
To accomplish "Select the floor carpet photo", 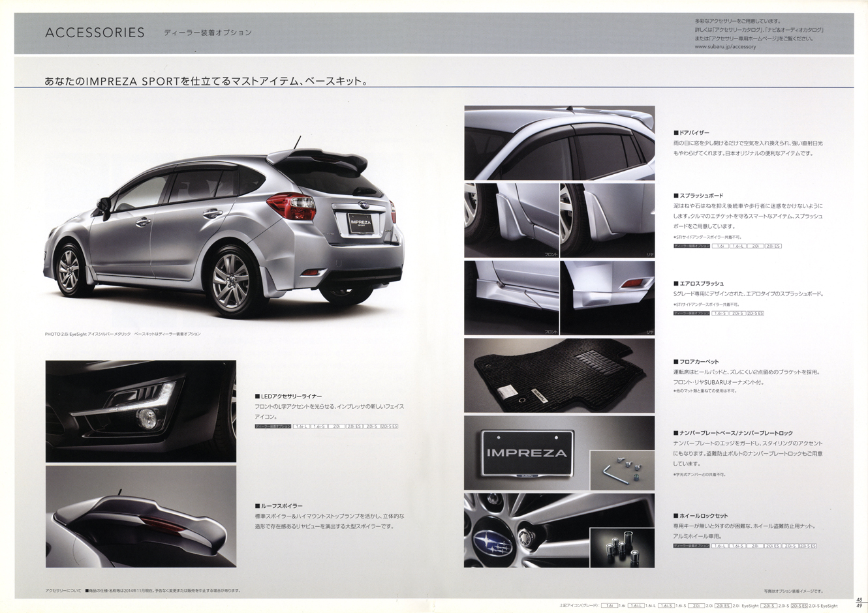I will 559,376.
